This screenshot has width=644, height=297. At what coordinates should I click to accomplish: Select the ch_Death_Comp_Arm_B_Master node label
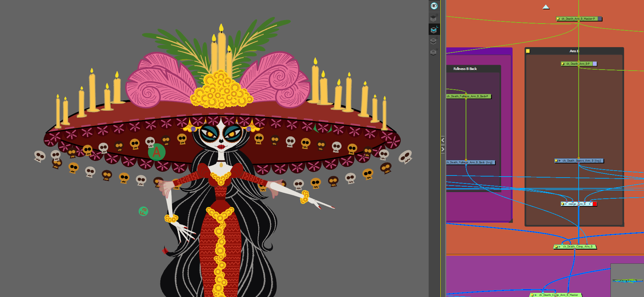coord(558,295)
